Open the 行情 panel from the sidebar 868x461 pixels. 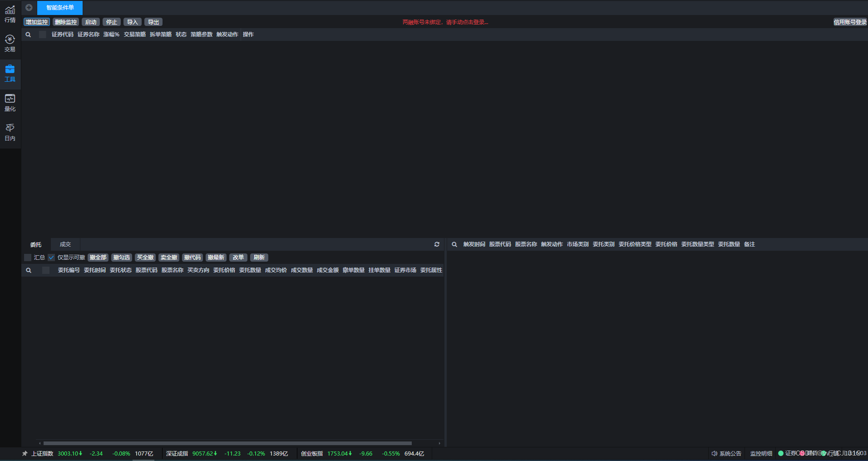pos(10,12)
